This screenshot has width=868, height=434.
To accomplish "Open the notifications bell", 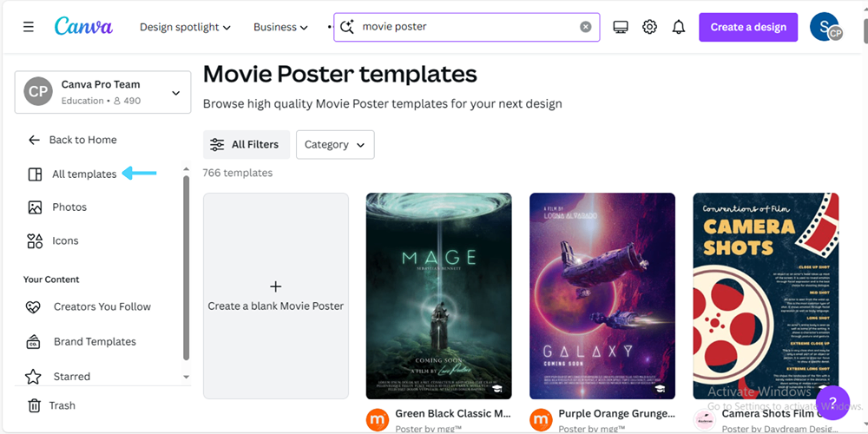I will (679, 27).
